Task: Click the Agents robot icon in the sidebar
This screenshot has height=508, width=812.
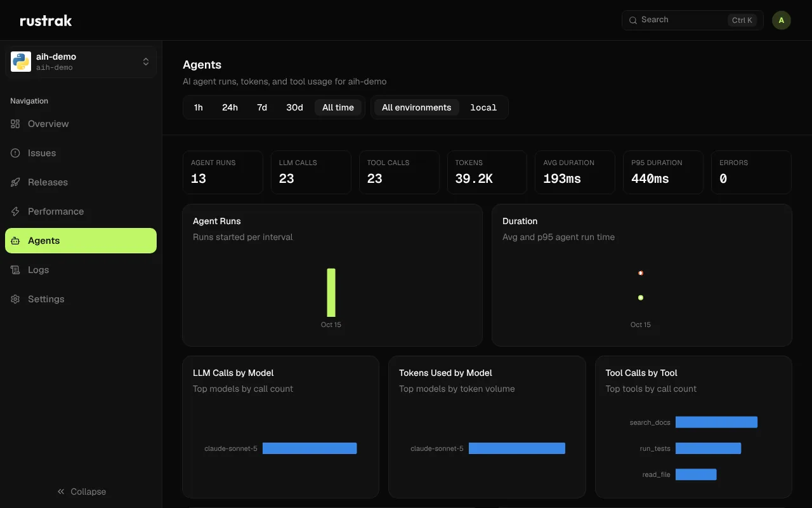Action: click(x=15, y=241)
